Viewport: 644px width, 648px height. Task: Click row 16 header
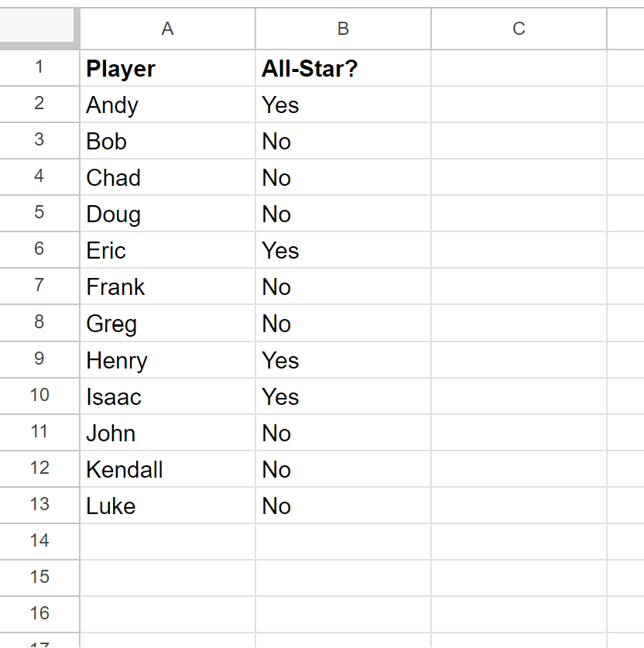(39, 613)
